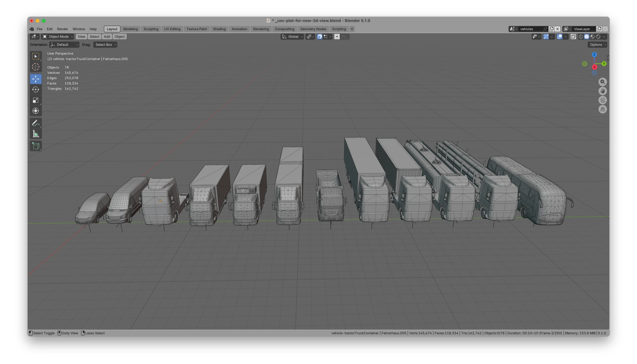Toggle the snapping magnet button
637x364 pixels.
[x=319, y=37]
